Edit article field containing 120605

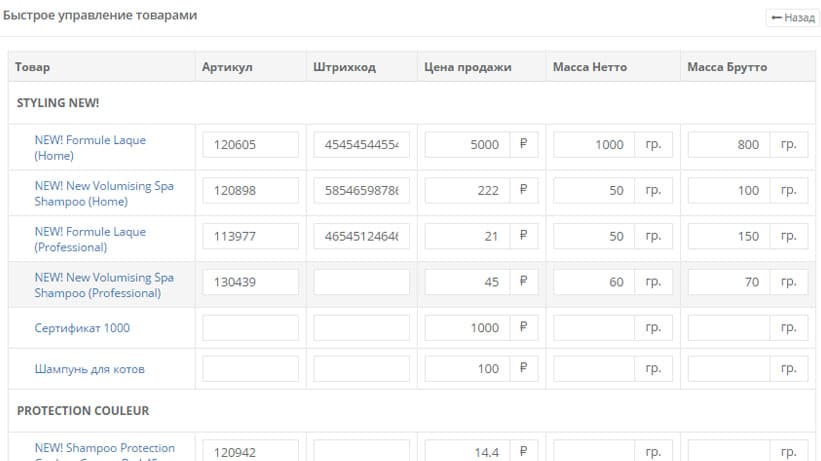[251, 145]
